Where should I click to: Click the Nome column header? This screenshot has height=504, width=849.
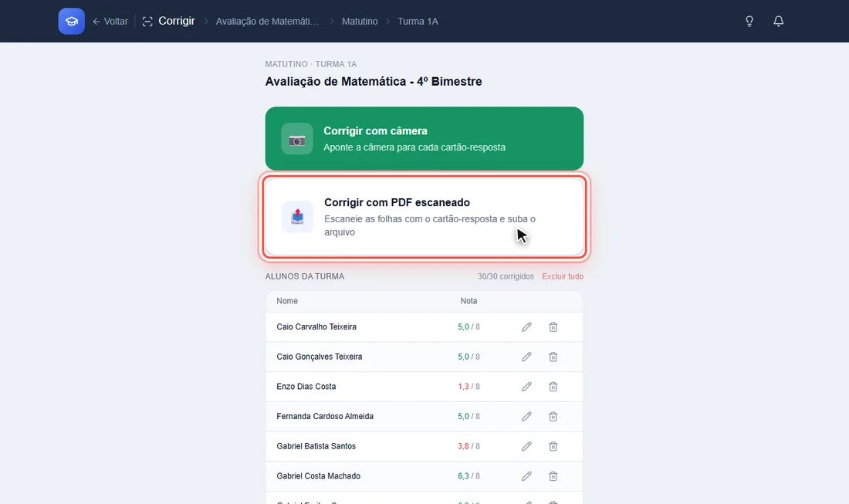tap(287, 301)
